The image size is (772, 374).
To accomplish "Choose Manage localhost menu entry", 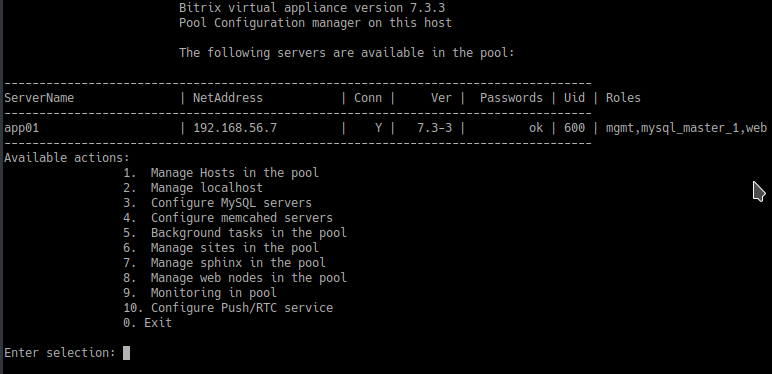I will point(207,187).
